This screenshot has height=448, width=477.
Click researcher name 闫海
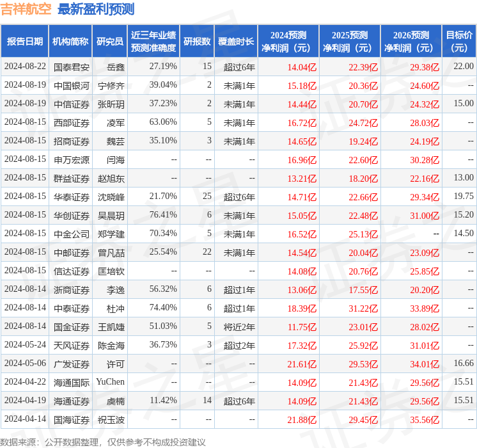pos(116,160)
